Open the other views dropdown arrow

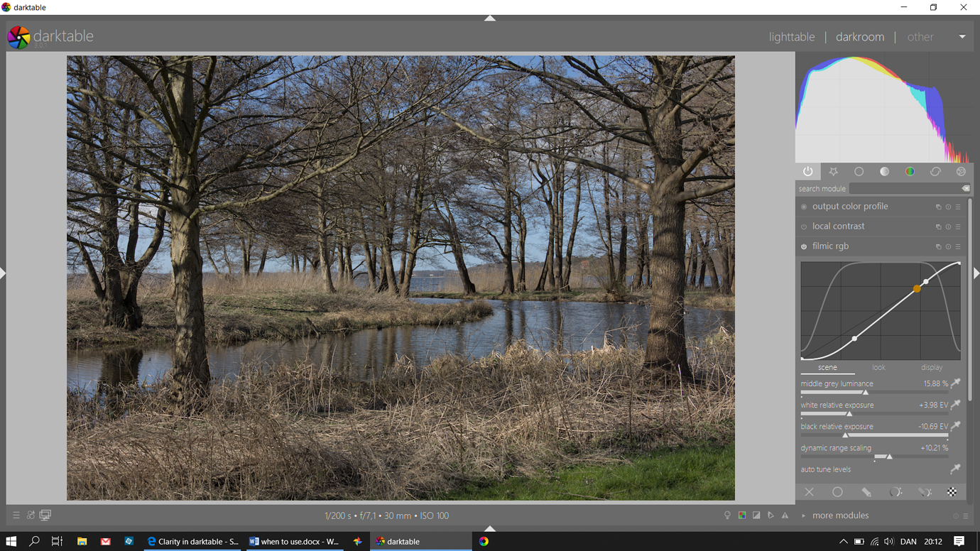pyautogui.click(x=962, y=37)
